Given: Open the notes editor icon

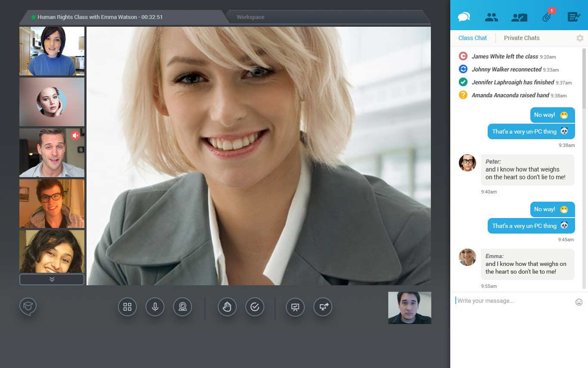Looking at the screenshot, I should [x=574, y=17].
